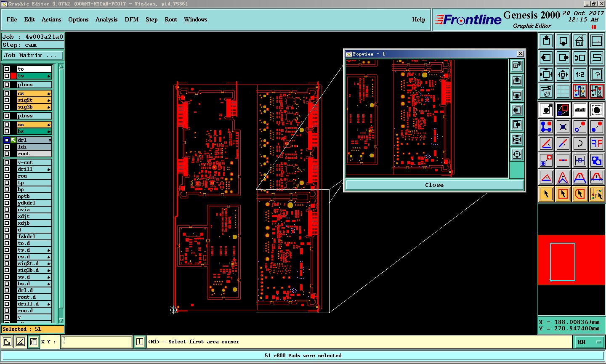Open the File menu

click(12, 19)
